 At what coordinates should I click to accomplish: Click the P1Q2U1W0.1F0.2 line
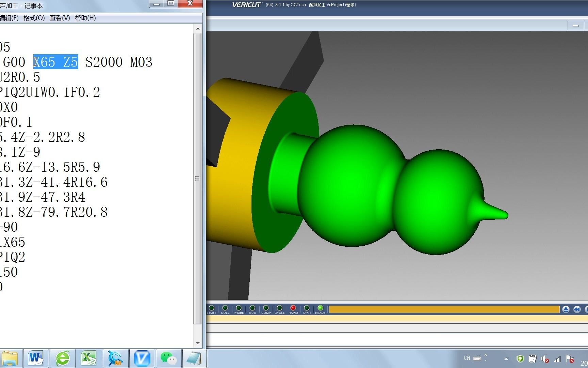50,92
